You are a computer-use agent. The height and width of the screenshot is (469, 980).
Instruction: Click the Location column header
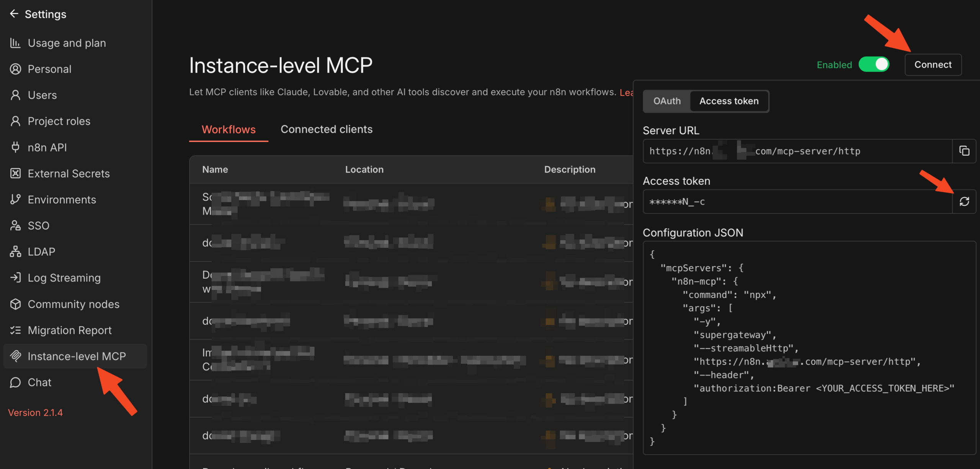point(364,169)
